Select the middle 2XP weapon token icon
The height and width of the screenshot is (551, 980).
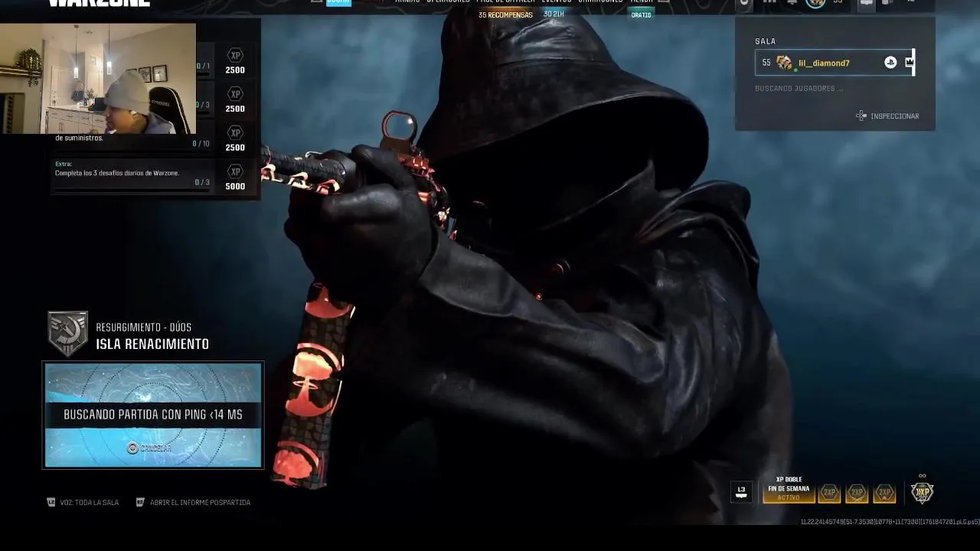tap(857, 494)
